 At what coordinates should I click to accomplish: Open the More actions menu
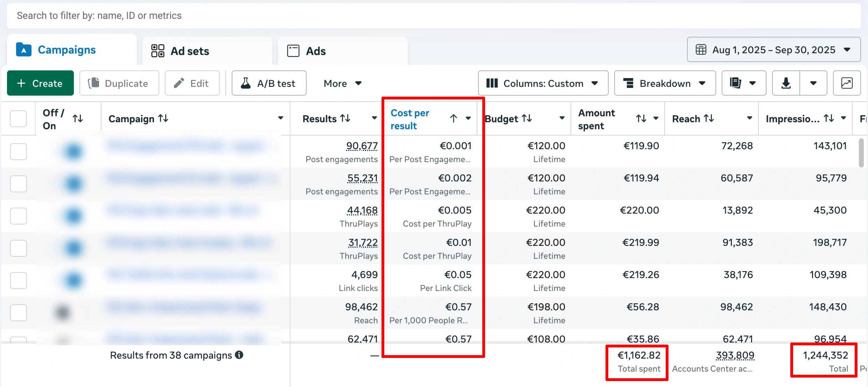tap(342, 83)
